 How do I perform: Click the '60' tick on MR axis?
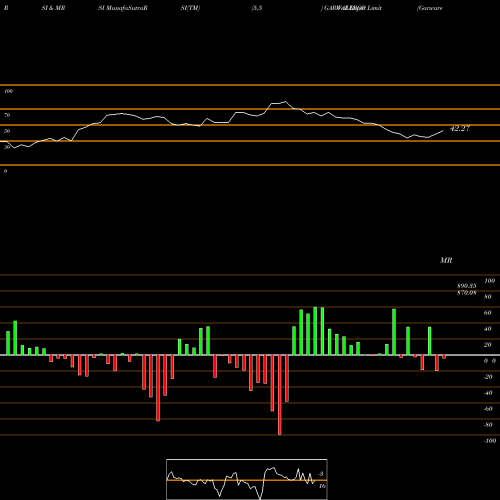click(x=488, y=313)
